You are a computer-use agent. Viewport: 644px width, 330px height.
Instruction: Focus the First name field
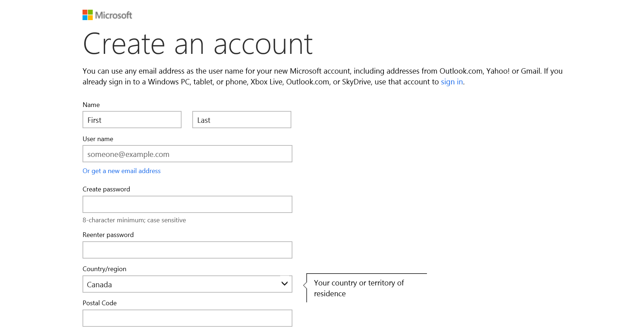(132, 120)
